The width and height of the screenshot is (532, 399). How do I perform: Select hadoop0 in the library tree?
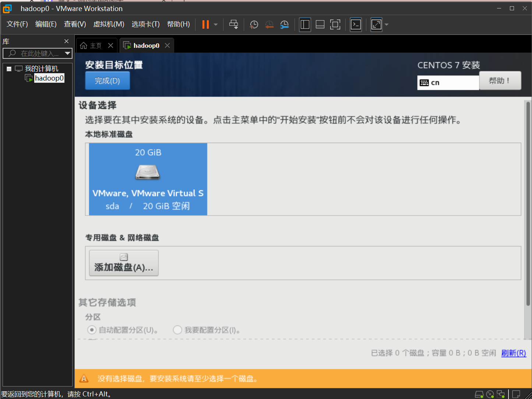[49, 78]
